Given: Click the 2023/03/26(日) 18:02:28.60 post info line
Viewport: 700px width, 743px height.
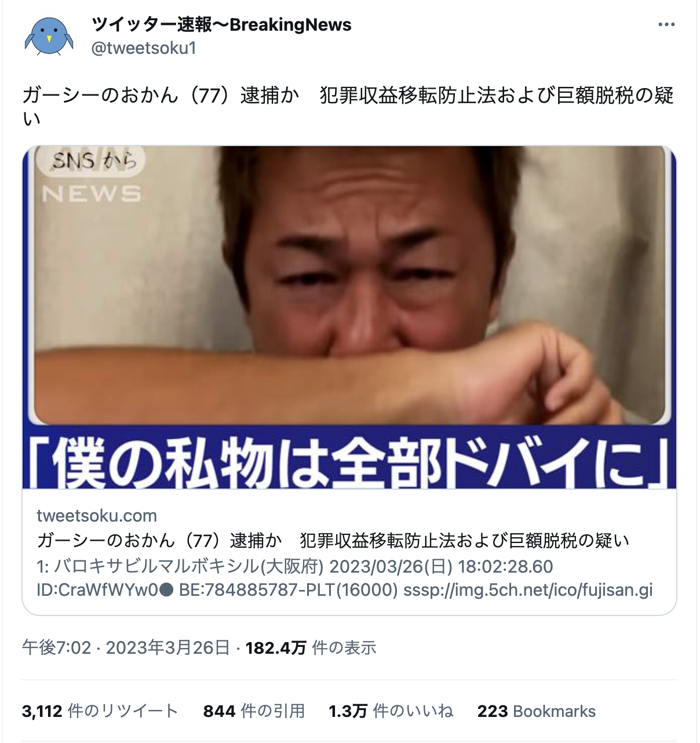Looking at the screenshot, I should (x=442, y=566).
